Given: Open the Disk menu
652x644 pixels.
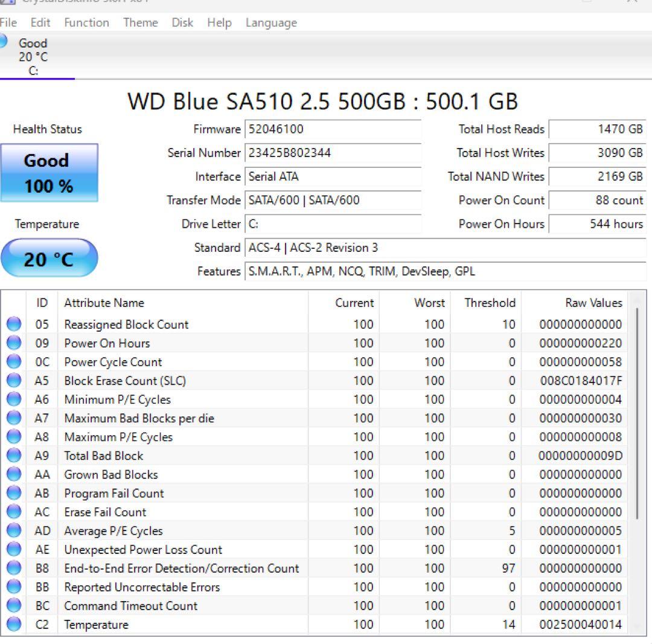Looking at the screenshot, I should pos(182,22).
